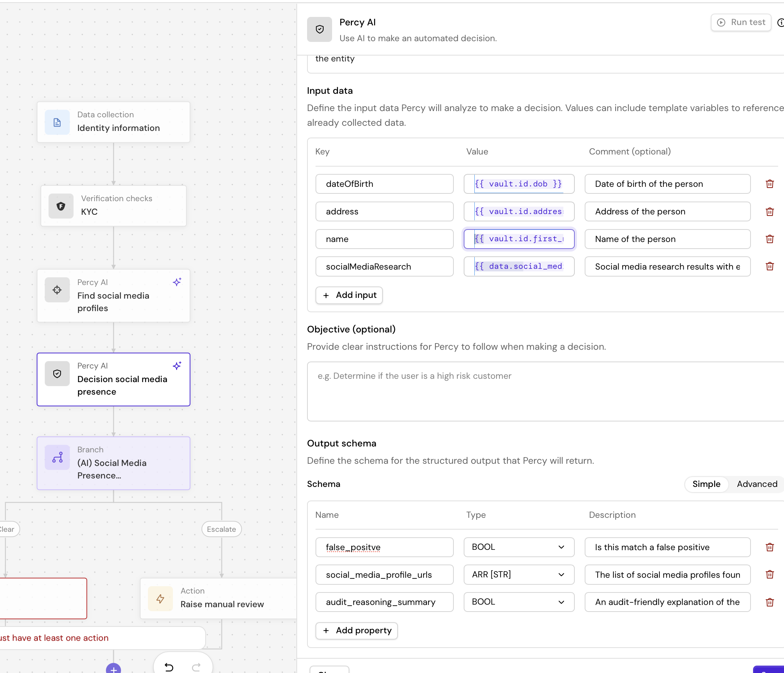
Task: Click the Run test button
Action: pyautogui.click(x=741, y=22)
